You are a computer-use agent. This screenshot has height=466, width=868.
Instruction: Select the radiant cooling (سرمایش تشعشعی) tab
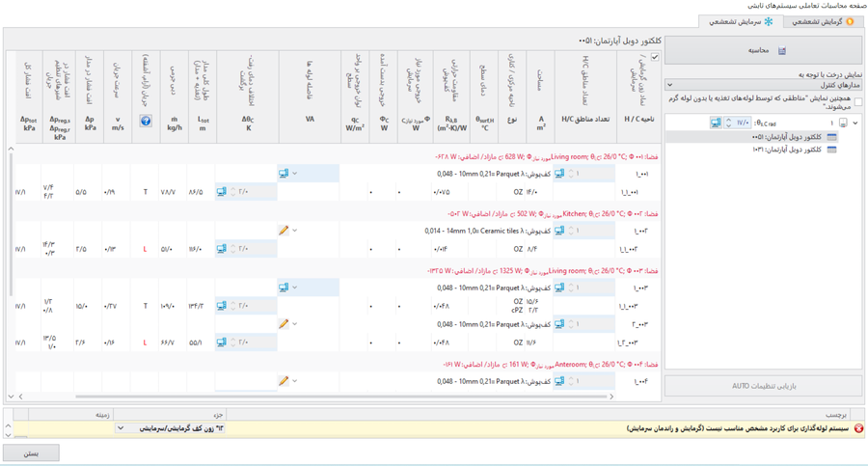[x=741, y=21]
